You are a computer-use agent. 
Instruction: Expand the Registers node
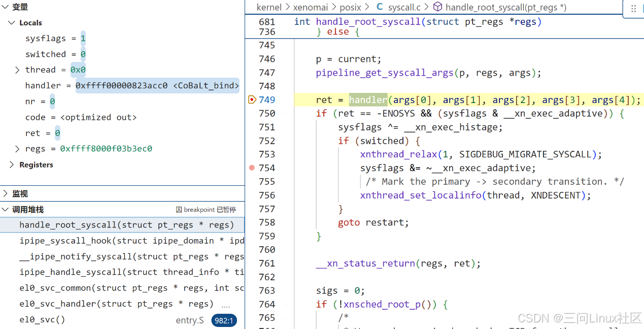[12, 164]
